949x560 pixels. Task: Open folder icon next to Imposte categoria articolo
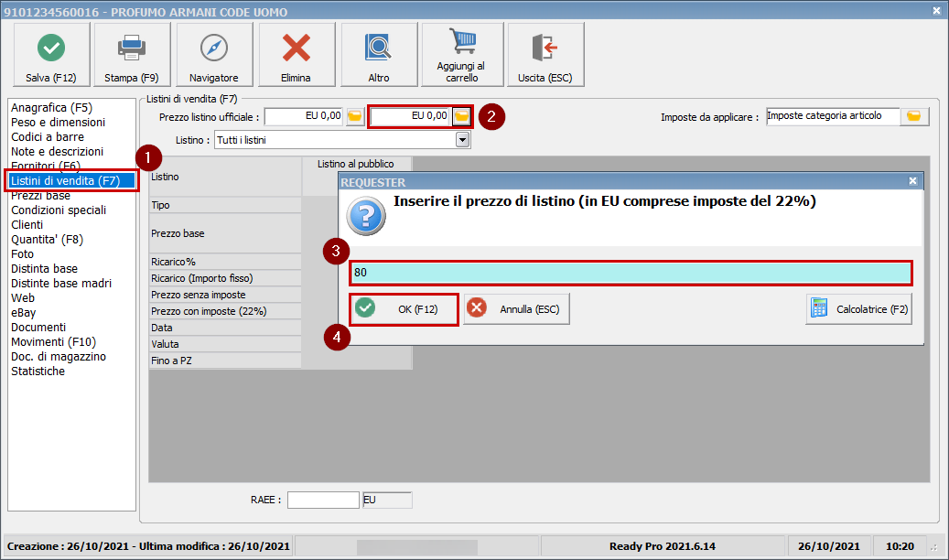coord(914,116)
